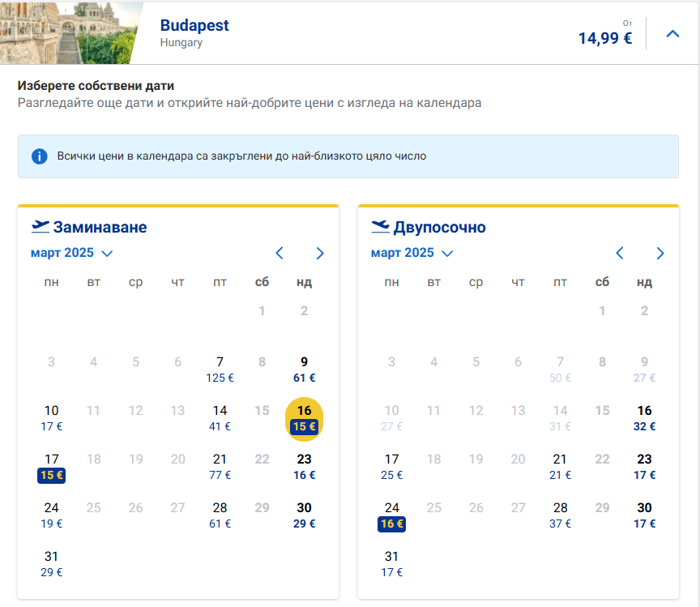
Task: Go to previous month in departure calendar
Action: pos(280,254)
